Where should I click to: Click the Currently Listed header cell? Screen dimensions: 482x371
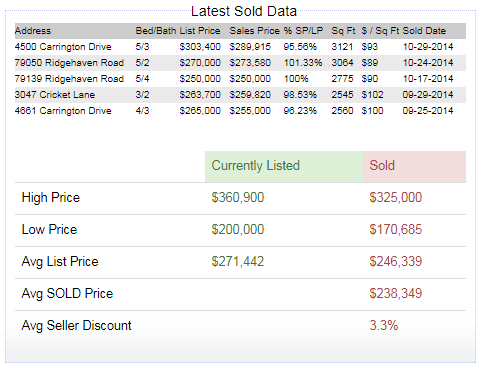pos(284,166)
